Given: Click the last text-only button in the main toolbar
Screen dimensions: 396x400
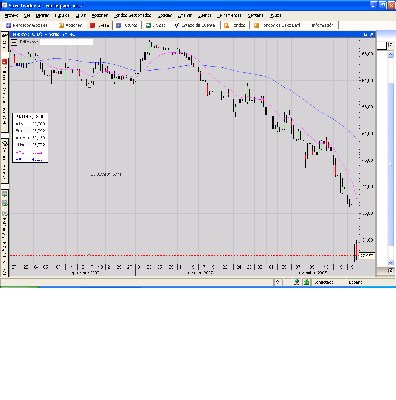Looking at the screenshot, I should click(x=322, y=25).
